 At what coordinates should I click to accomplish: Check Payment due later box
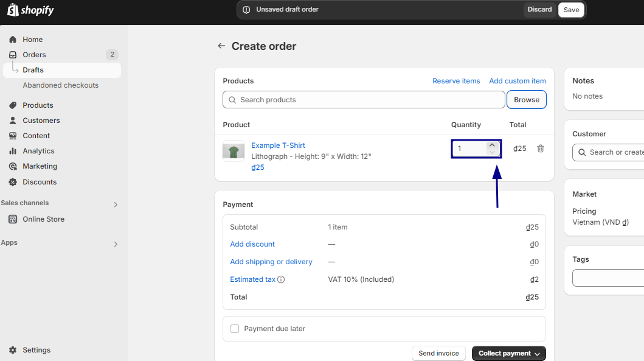coord(235,329)
